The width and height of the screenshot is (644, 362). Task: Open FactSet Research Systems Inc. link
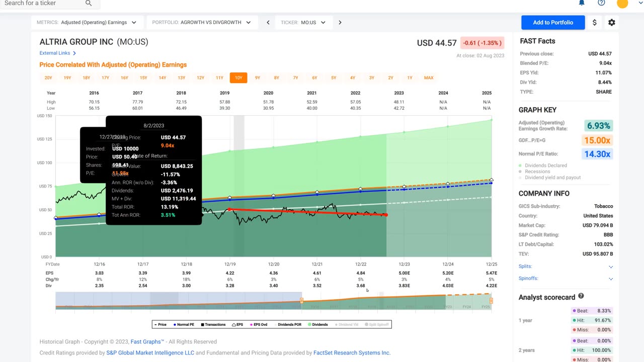click(352, 353)
